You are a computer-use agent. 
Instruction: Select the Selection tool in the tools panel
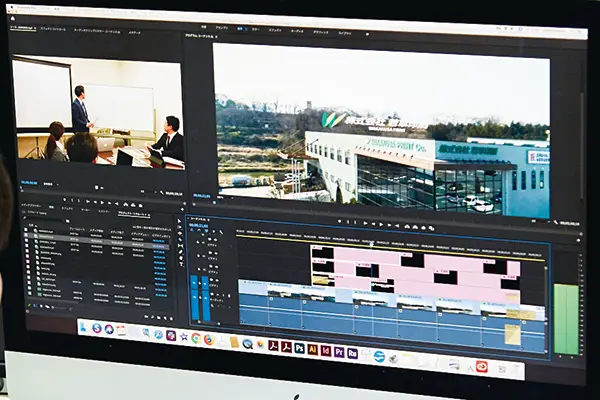179,221
